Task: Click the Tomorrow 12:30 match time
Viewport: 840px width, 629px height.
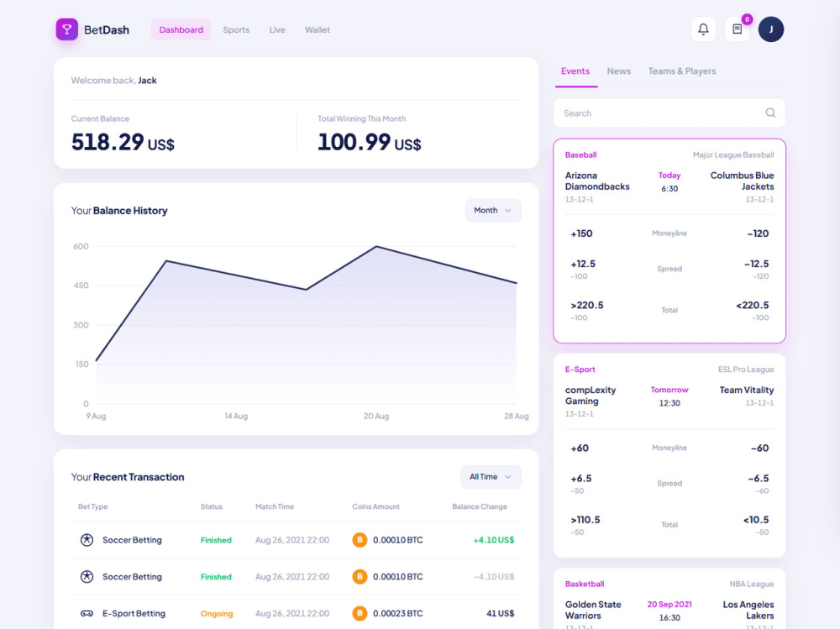Action: click(x=669, y=396)
